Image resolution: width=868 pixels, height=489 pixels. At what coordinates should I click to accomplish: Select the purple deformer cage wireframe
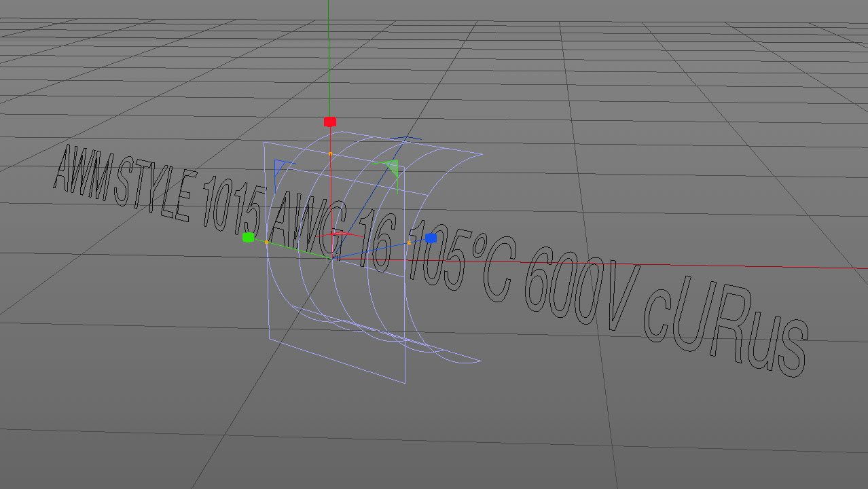click(x=372, y=257)
